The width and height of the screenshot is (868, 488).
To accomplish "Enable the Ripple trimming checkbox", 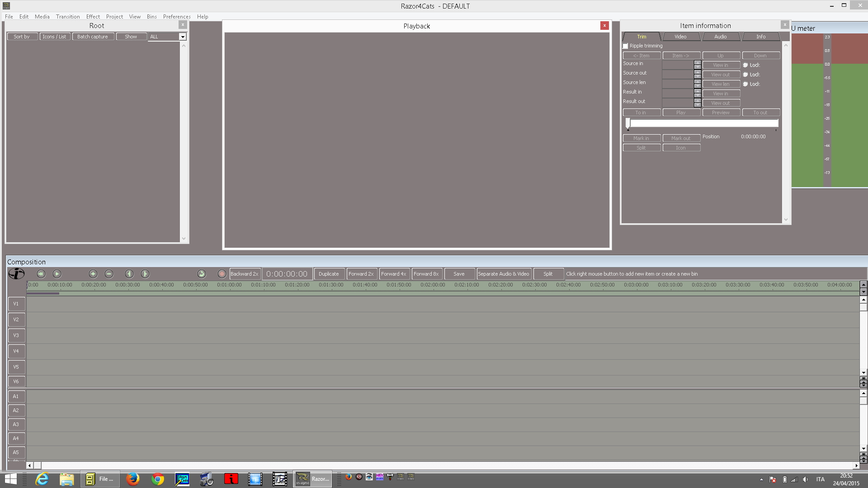I will coord(626,46).
